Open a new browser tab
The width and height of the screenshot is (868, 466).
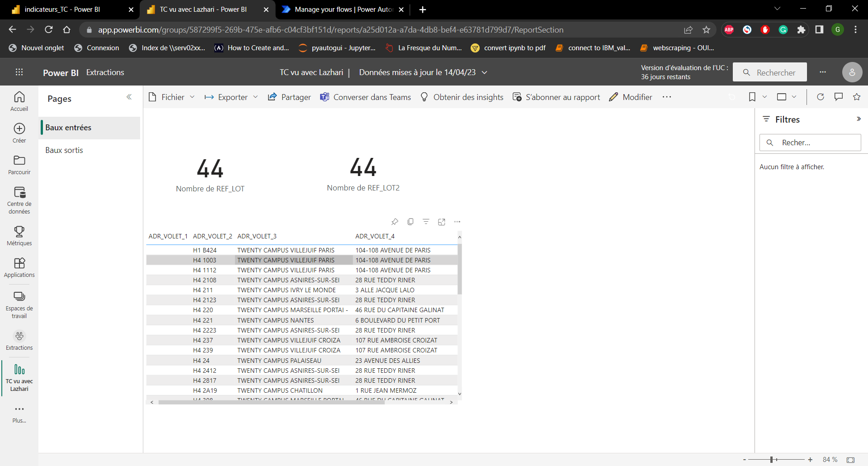pyautogui.click(x=423, y=10)
